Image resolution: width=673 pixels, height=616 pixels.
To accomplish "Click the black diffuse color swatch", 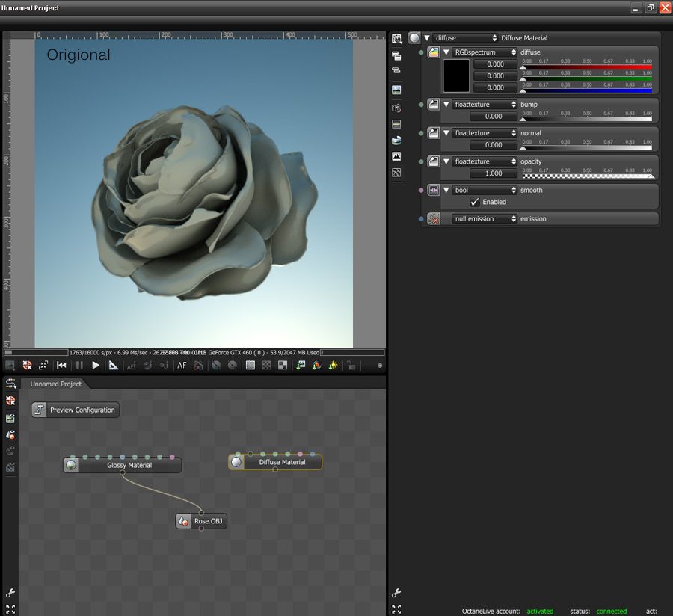I will 456,76.
